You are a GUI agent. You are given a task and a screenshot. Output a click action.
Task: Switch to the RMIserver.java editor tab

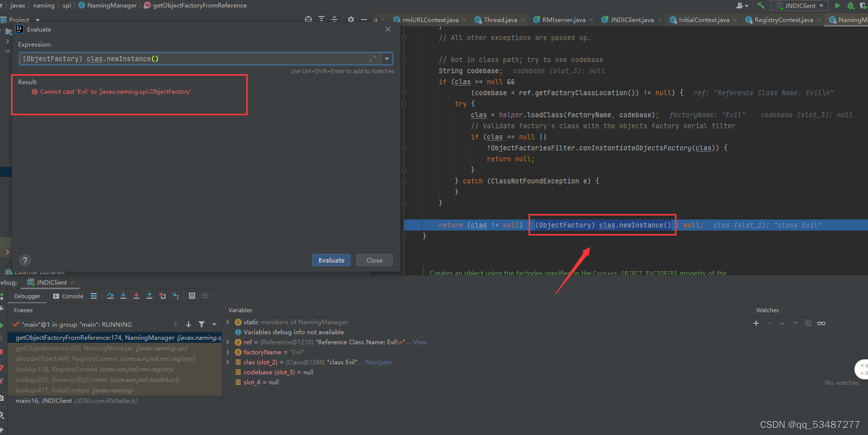(563, 20)
